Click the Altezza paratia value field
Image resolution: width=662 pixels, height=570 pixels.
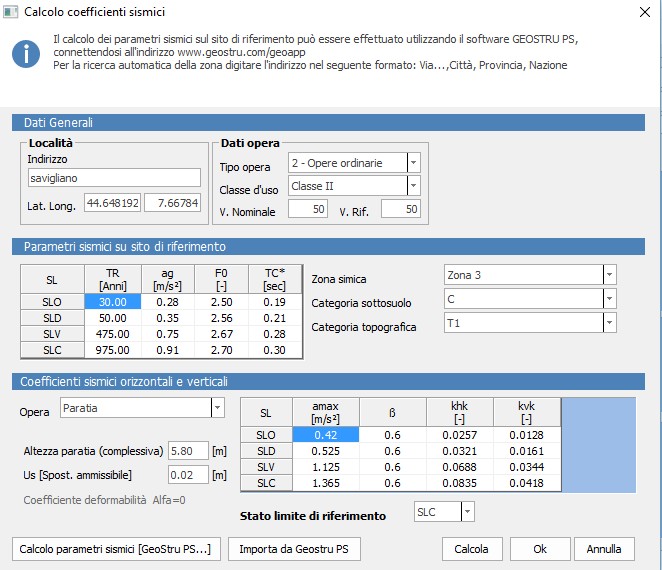point(188,451)
